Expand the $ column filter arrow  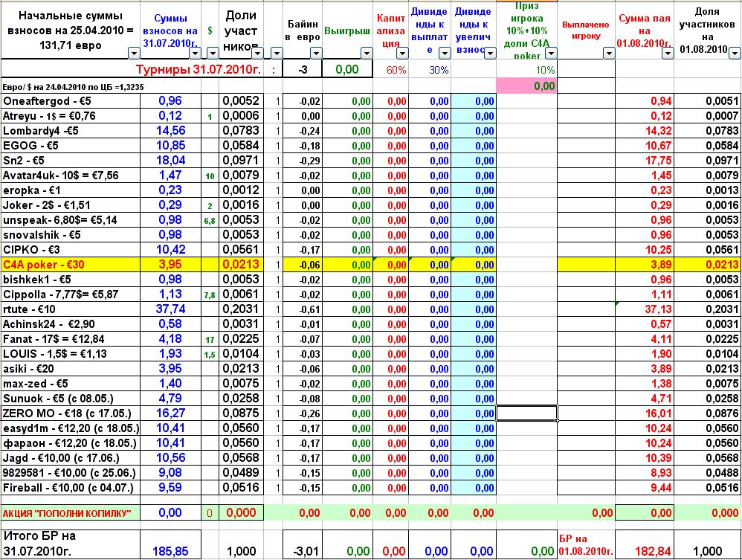213,53
